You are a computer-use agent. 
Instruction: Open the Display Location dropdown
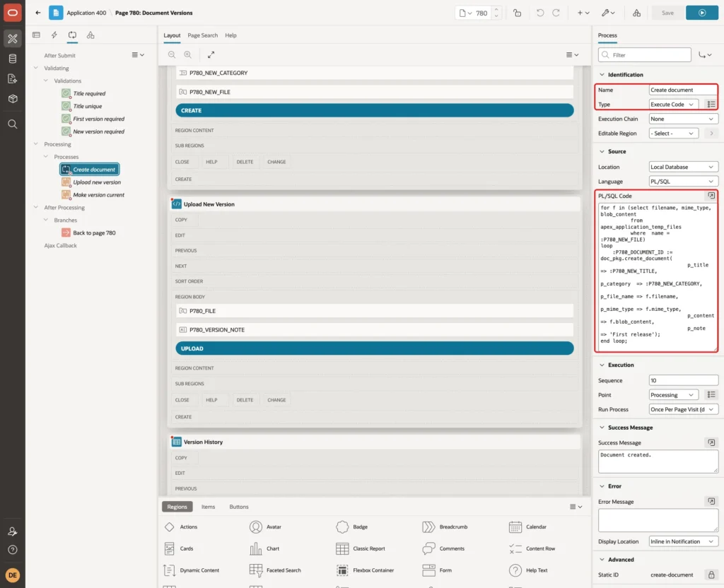tap(684, 541)
